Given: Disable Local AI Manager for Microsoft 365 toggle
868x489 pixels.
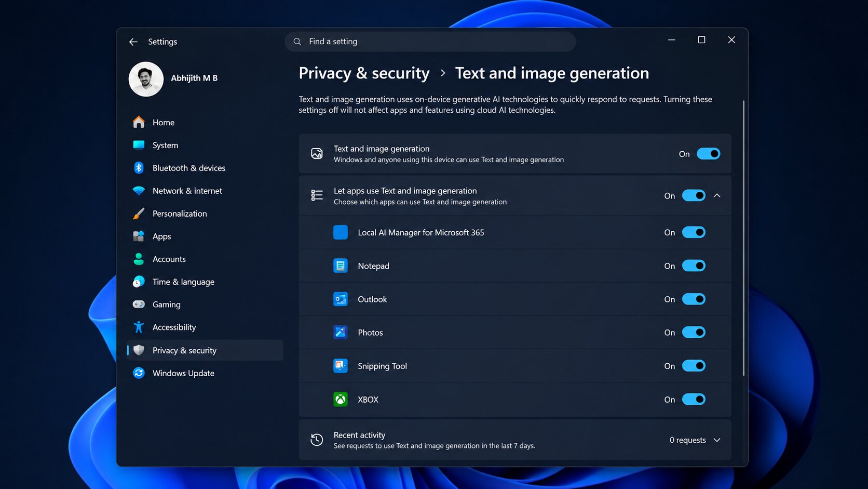Looking at the screenshot, I should pyautogui.click(x=694, y=232).
